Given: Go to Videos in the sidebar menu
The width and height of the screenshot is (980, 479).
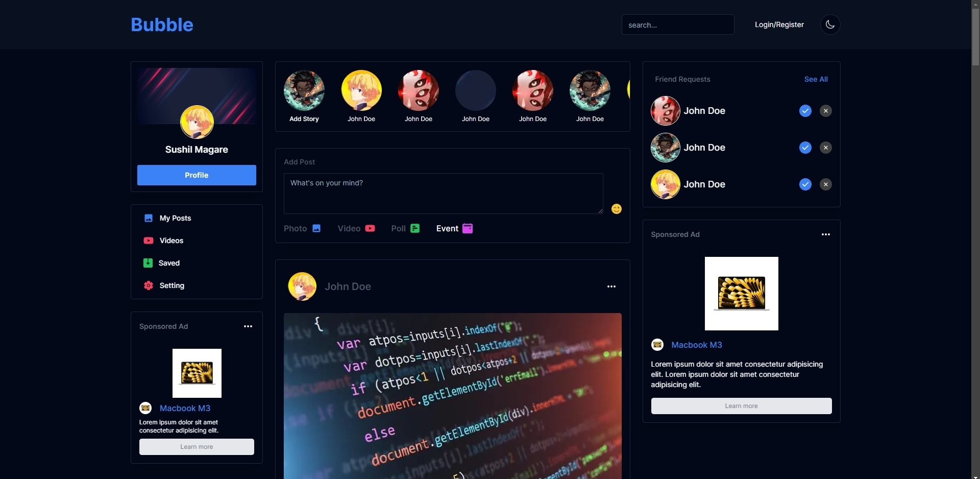Looking at the screenshot, I should pos(163,241).
